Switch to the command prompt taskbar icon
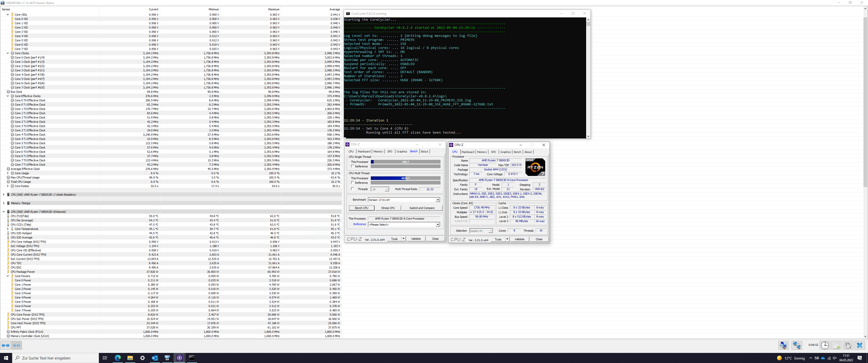The height and width of the screenshot is (363, 868). [x=192, y=358]
